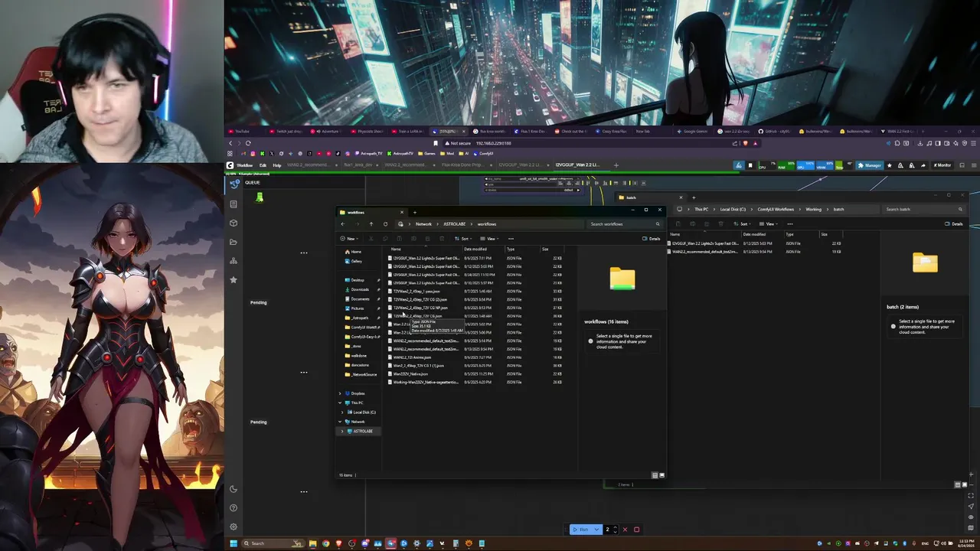Image resolution: width=980 pixels, height=551 pixels.
Task: Switch to the Flux-Krea Dome Prop workflow tab
Action: coord(462,165)
